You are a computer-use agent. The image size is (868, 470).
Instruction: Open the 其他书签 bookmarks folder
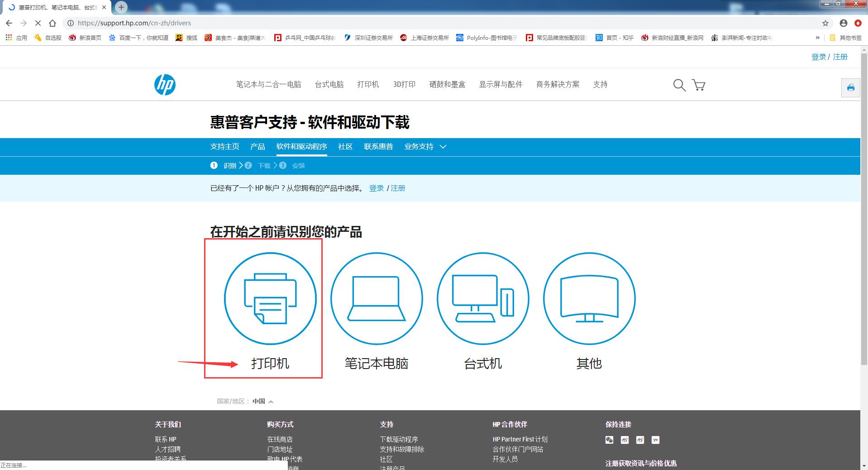pyautogui.click(x=848, y=38)
